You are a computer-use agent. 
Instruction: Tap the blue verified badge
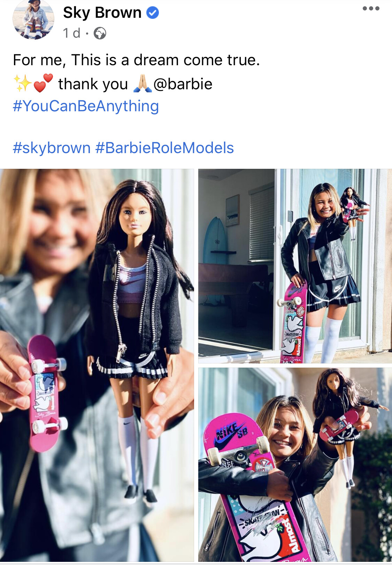click(153, 13)
